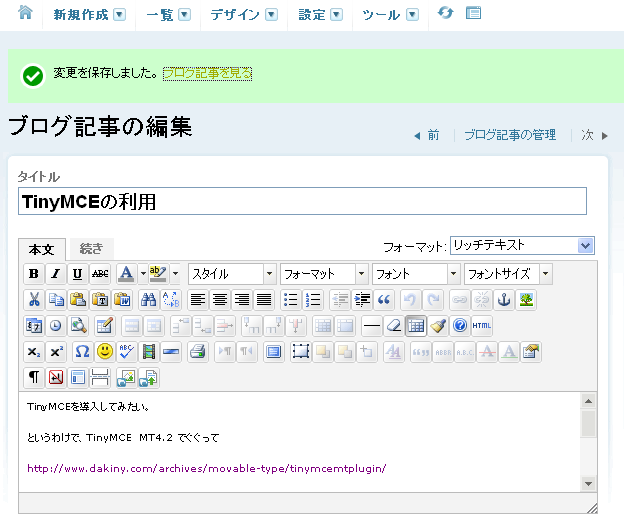The height and width of the screenshot is (523, 624).
Task: Click preview magnifier icon
Action: point(78,326)
